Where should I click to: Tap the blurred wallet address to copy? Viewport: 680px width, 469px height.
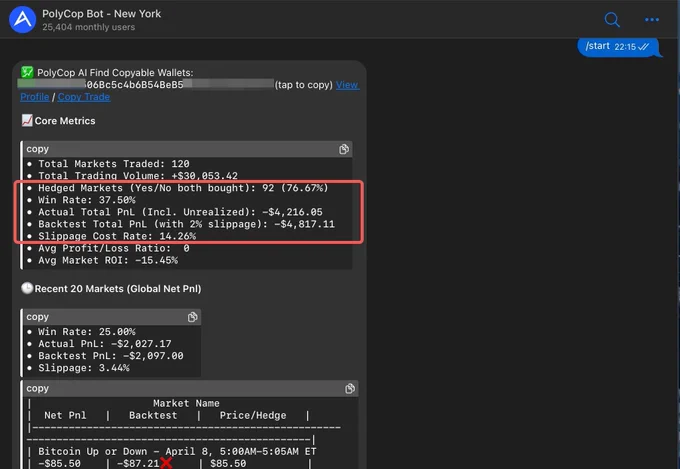(146, 85)
